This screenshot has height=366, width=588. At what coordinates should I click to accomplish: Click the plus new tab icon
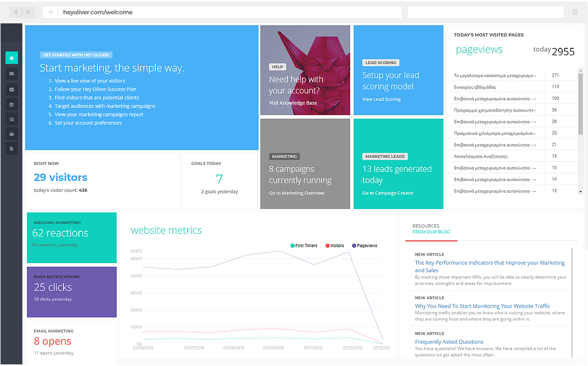[x=51, y=12]
